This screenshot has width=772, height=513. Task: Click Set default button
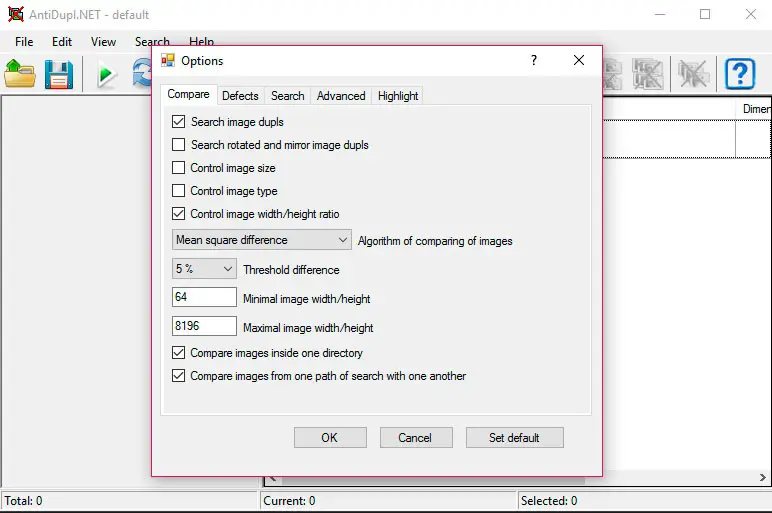[515, 438]
